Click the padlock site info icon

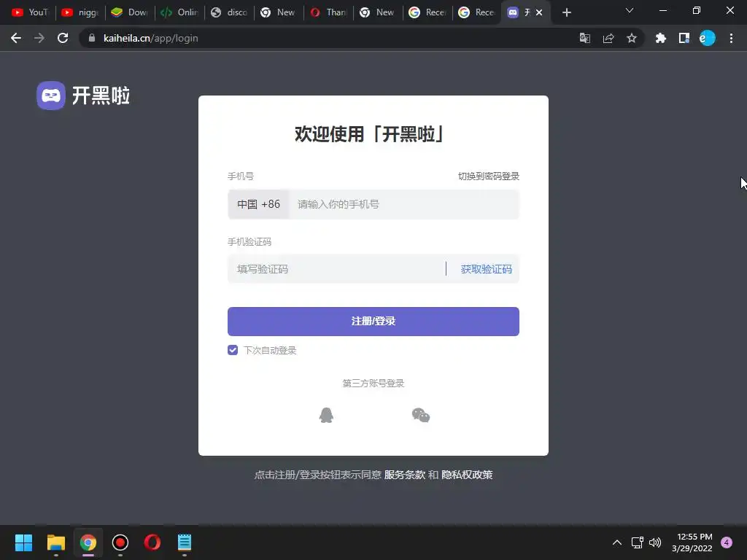[92, 38]
